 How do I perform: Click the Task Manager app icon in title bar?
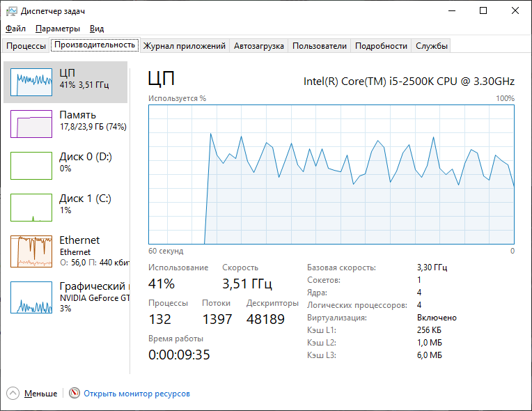[12, 11]
